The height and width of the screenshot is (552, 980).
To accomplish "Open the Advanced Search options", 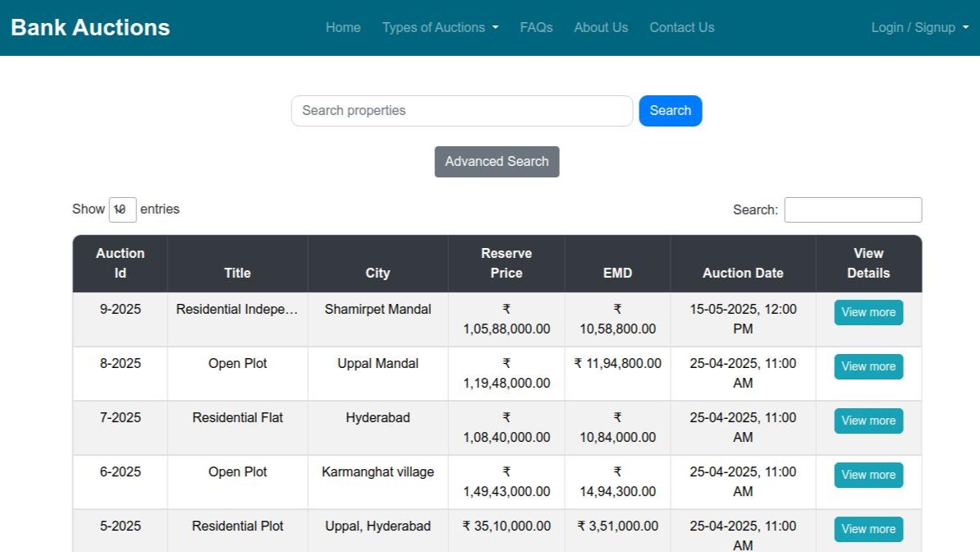I will [x=497, y=162].
